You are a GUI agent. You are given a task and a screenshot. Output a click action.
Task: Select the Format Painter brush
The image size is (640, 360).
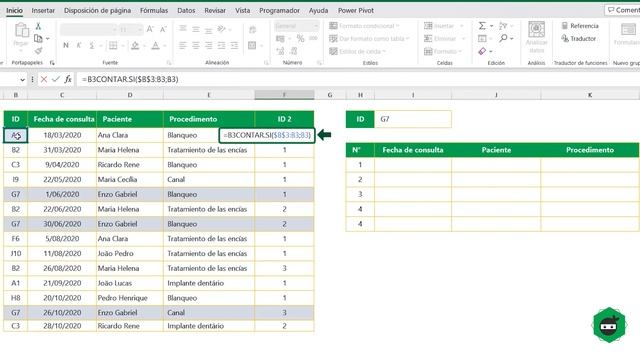tap(38, 51)
